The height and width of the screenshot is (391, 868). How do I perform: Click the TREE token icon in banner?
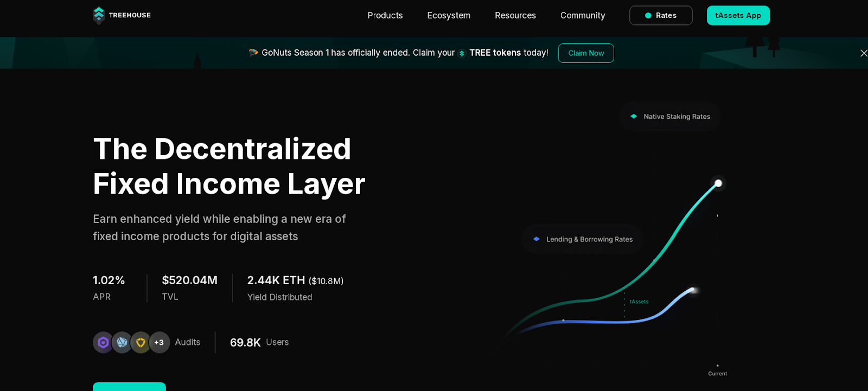(x=462, y=53)
